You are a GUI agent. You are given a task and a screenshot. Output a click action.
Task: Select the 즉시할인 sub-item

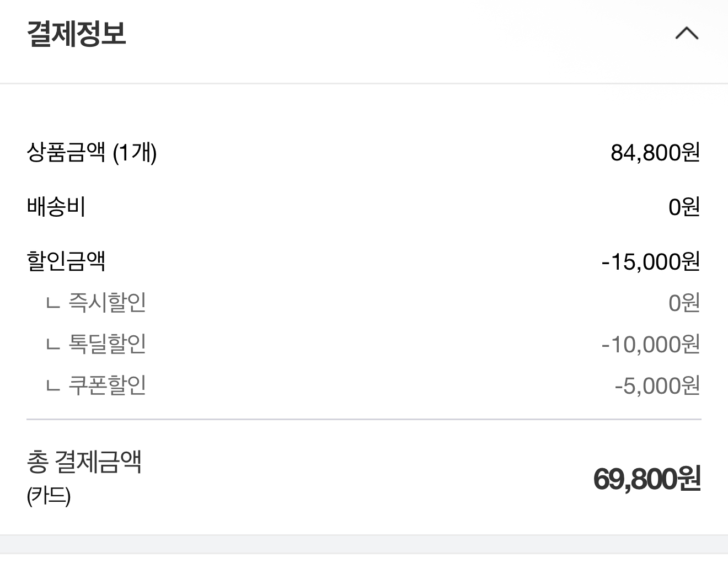point(107,302)
